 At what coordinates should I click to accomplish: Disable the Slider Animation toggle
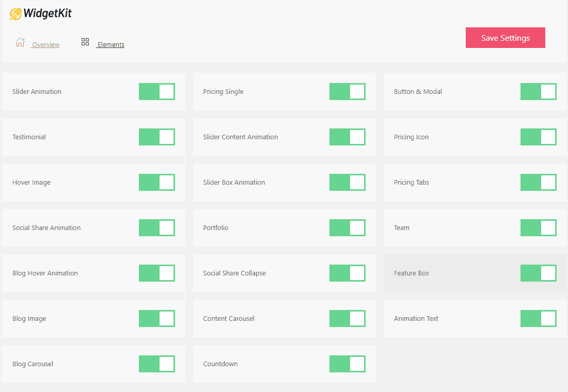[157, 92]
